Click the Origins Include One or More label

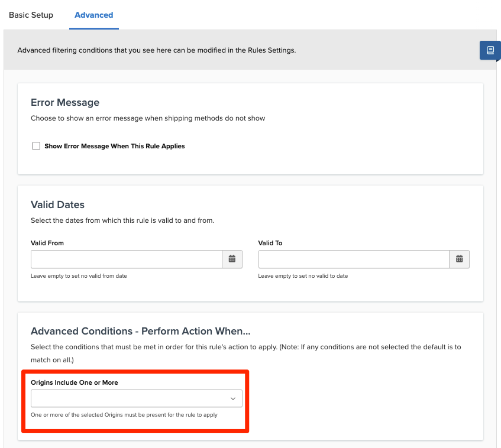pos(74,382)
